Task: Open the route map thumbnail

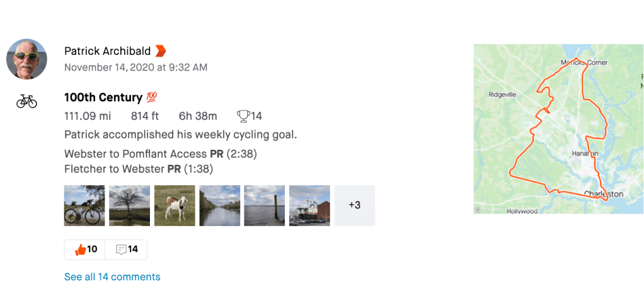Action: point(558,129)
